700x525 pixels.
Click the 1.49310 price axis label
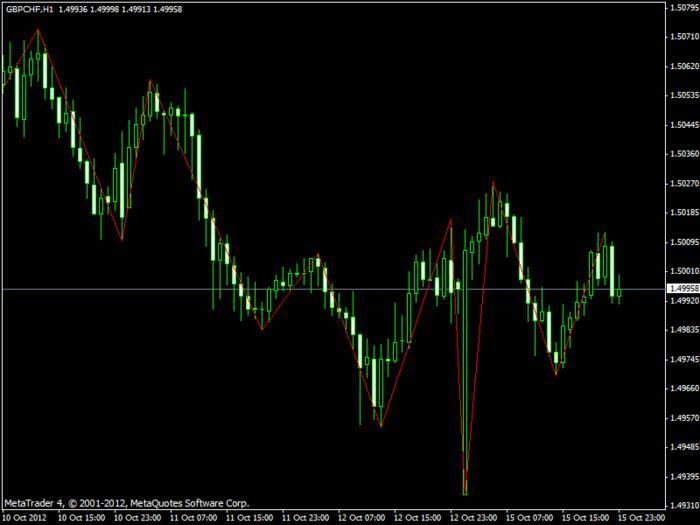(x=684, y=506)
